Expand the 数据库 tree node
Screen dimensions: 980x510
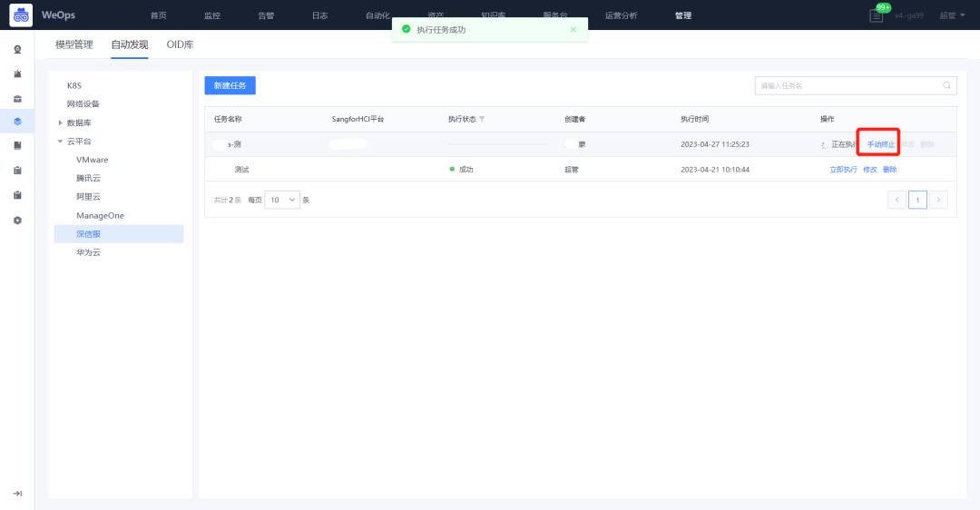coord(60,123)
